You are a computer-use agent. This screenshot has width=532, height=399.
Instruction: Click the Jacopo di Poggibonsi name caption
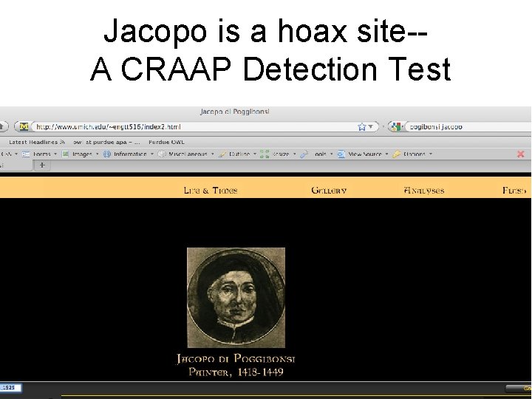[x=236, y=358]
